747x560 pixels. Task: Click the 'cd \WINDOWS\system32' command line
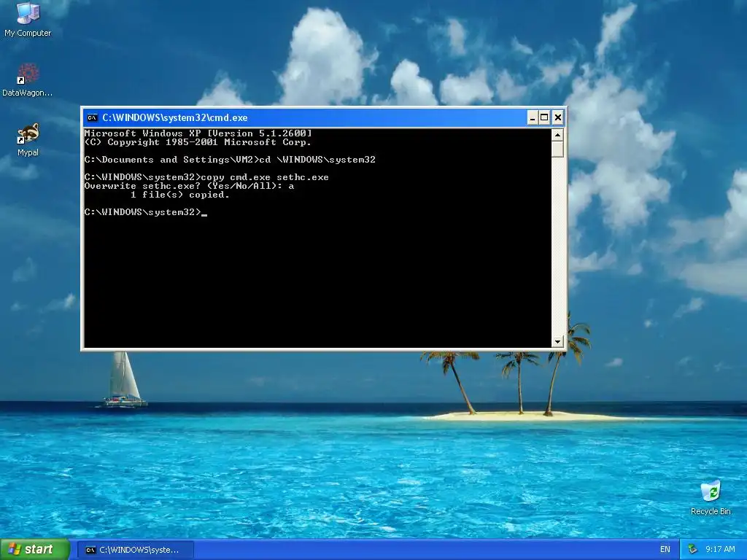tap(230, 160)
